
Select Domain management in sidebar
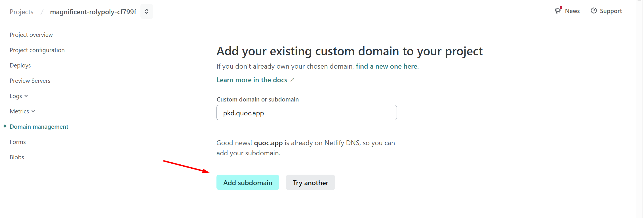39,127
